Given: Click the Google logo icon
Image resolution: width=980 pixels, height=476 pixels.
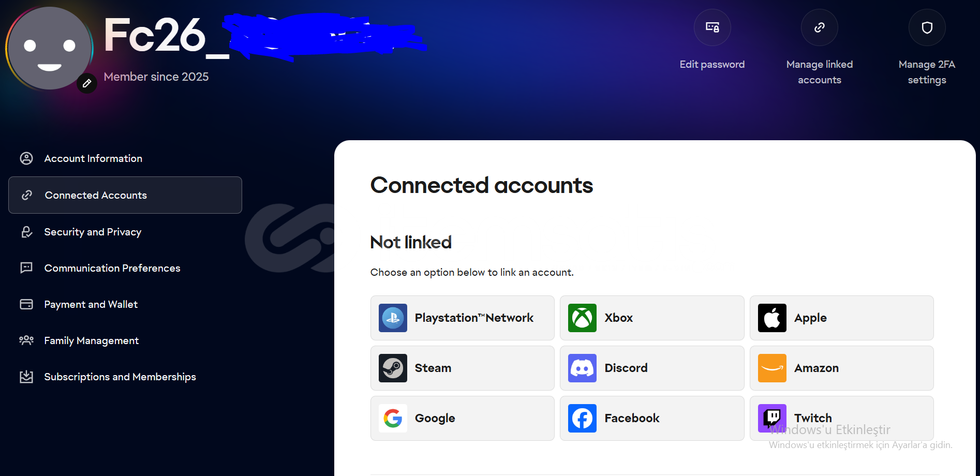Looking at the screenshot, I should point(393,418).
